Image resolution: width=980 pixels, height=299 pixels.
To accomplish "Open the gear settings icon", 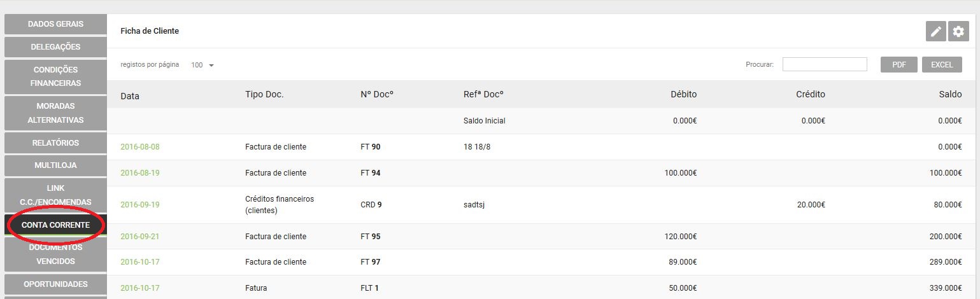I will (958, 31).
